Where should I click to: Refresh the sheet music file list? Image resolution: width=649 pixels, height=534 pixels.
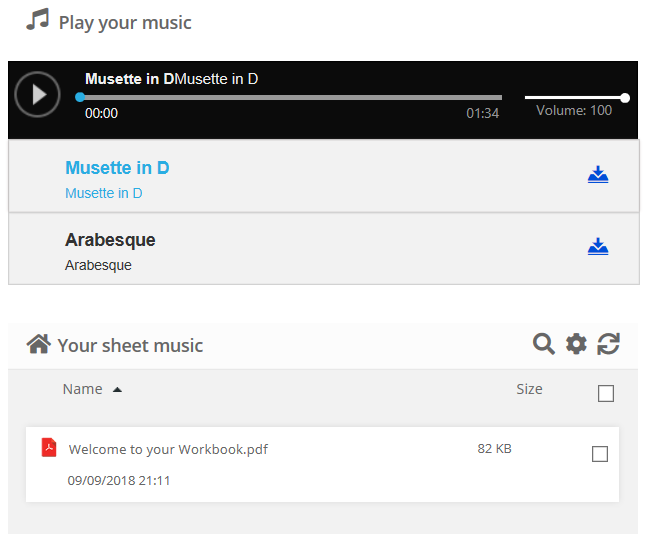point(608,344)
